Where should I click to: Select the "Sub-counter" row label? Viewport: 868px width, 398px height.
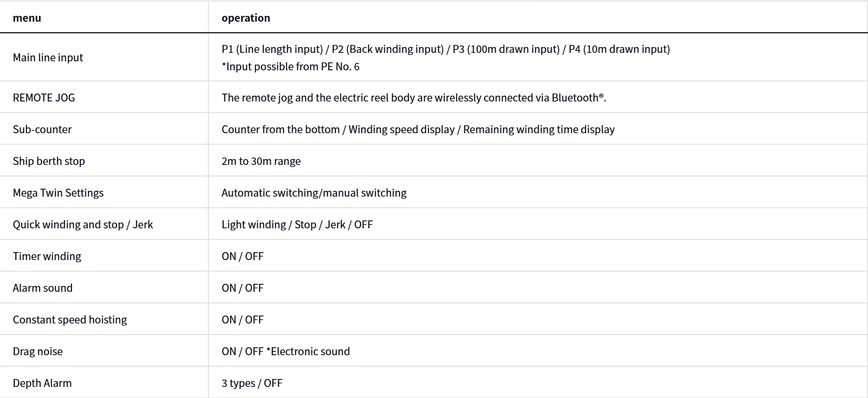click(42, 129)
